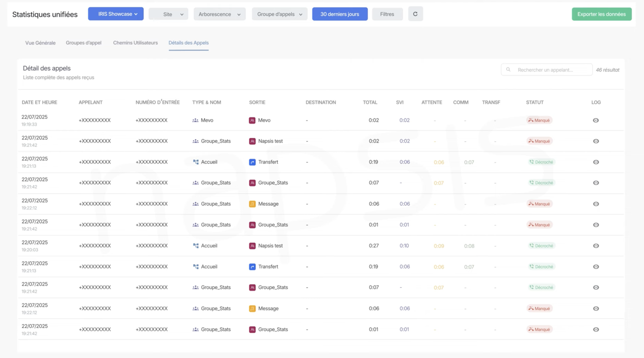The image size is (644, 358).
Task: Show the log for the last row
Action: (596, 330)
